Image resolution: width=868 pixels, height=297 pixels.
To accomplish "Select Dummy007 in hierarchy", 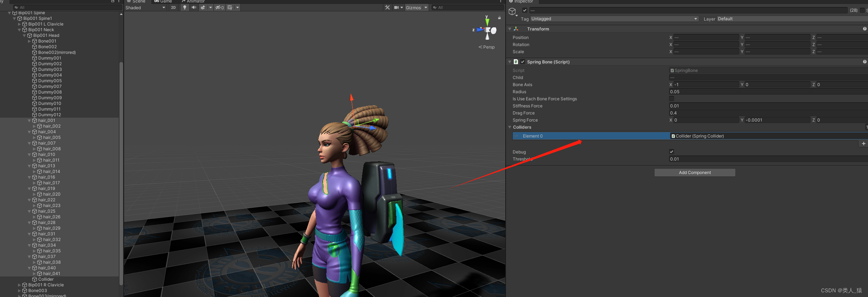I will tap(50, 86).
